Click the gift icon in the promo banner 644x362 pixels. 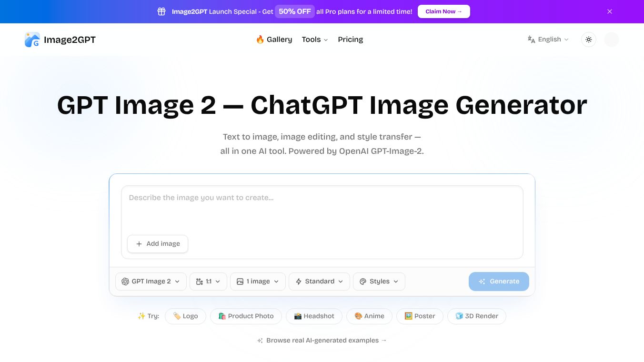(x=161, y=11)
